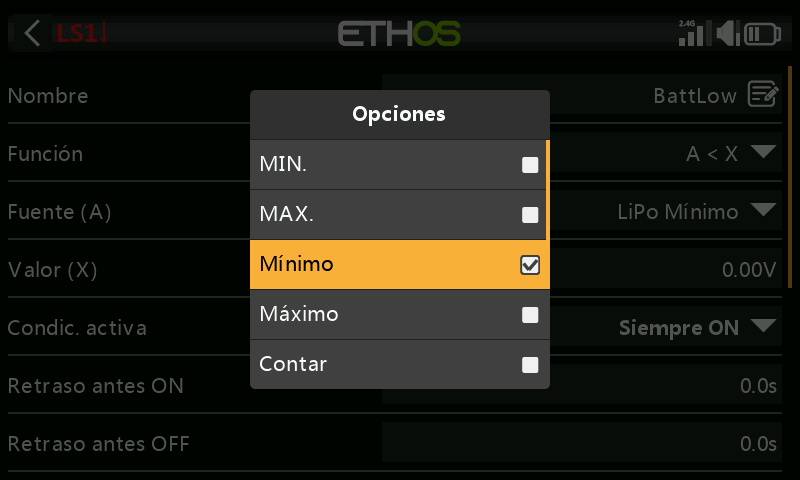Viewport: 800px width, 480px height.
Task: Tap the ETHOS logo in header
Action: [x=399, y=34]
